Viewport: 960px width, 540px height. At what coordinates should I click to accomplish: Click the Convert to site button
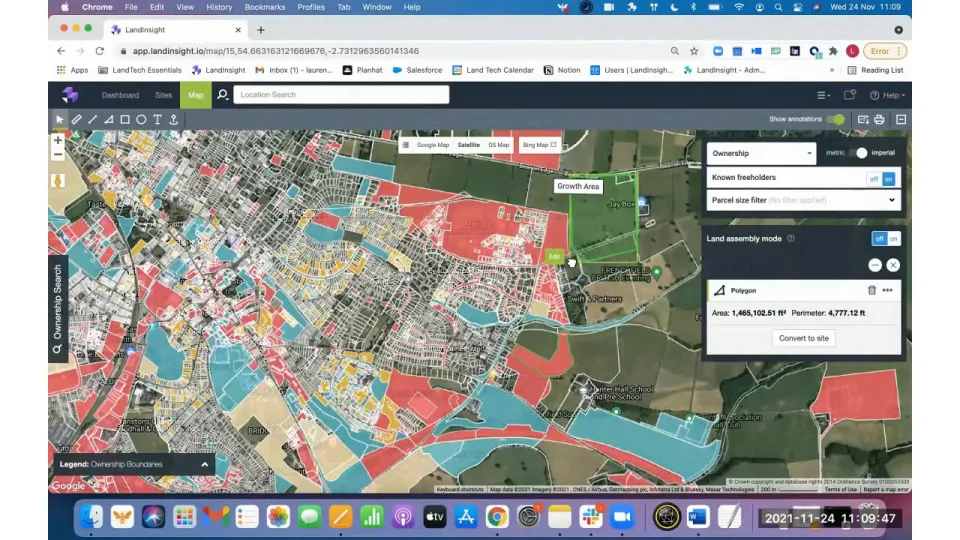click(x=804, y=338)
